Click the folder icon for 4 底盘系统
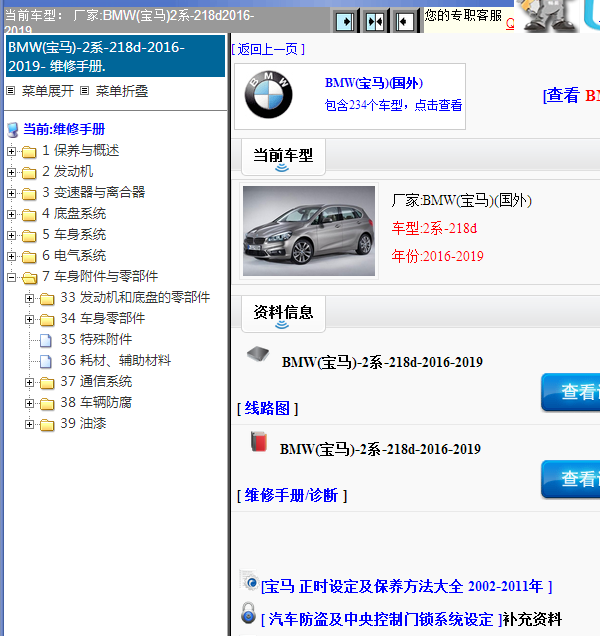Viewport: 600px width, 636px height. click(x=29, y=214)
